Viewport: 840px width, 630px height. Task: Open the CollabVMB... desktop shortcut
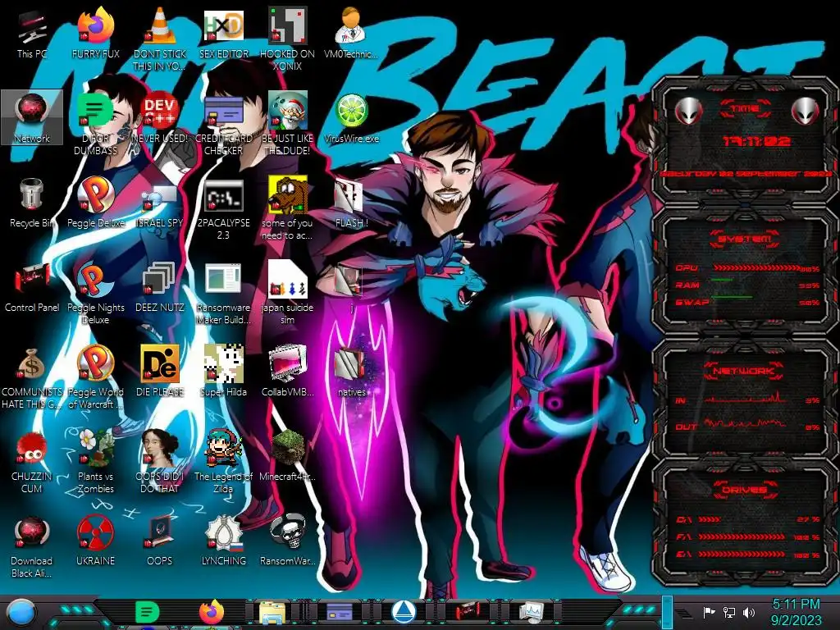(x=287, y=371)
